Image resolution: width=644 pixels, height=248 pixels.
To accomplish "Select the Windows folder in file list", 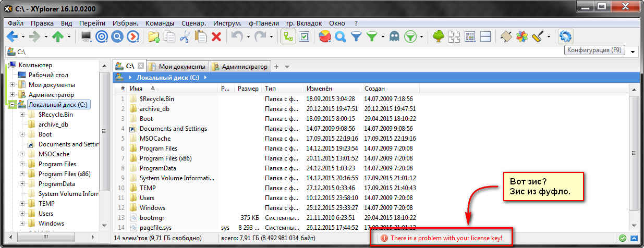I will (152, 208).
